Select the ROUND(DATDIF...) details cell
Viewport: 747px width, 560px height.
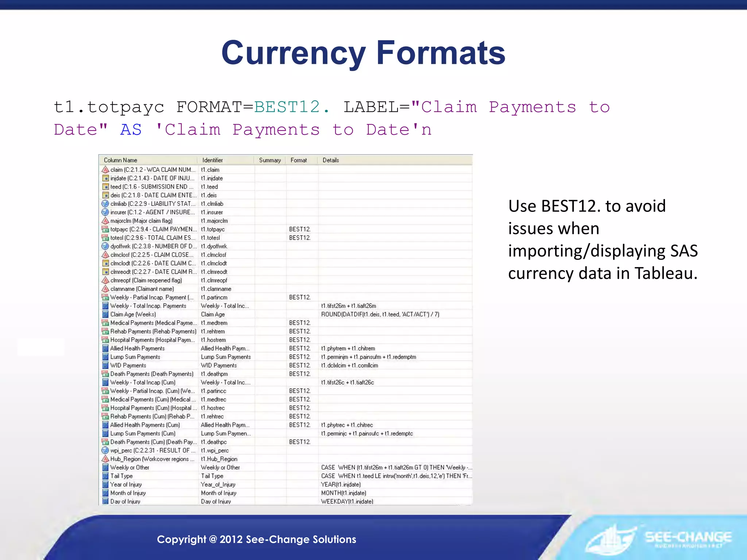point(380,314)
